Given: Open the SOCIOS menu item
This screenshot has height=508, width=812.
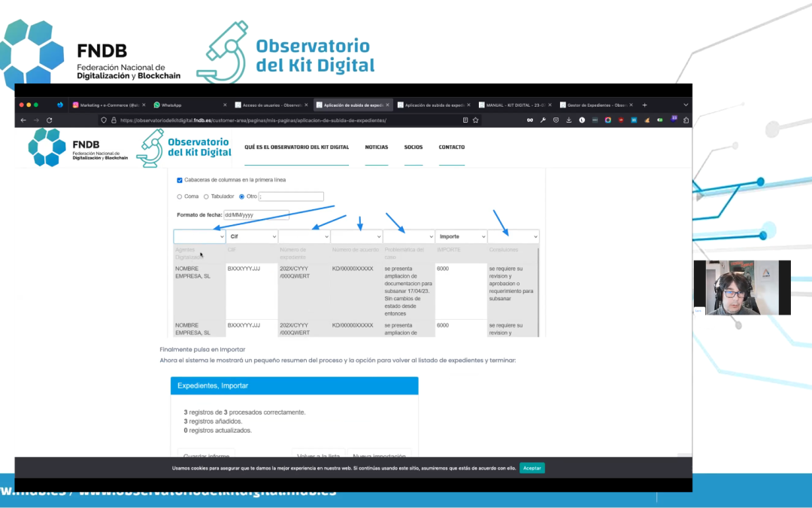Looking at the screenshot, I should pyautogui.click(x=414, y=148).
